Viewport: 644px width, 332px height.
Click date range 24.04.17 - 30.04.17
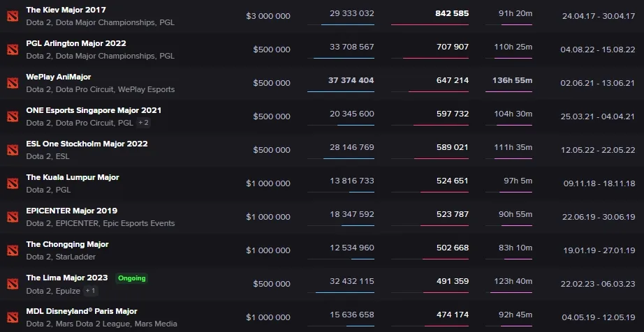599,17
